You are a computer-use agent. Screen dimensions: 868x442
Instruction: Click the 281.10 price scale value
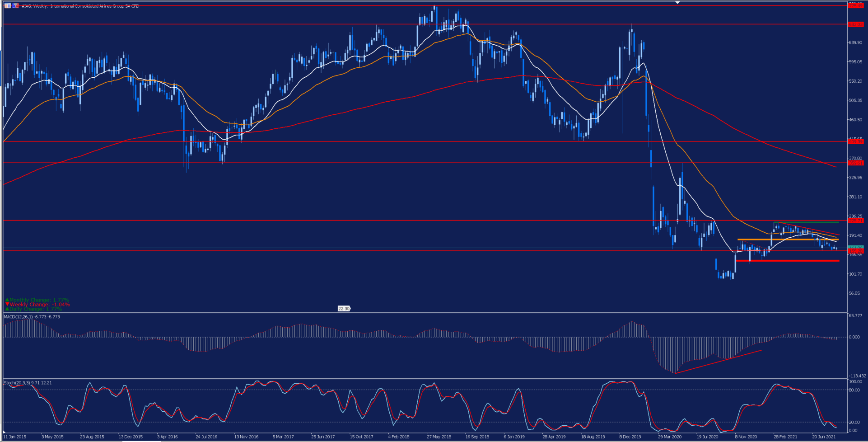click(855, 197)
